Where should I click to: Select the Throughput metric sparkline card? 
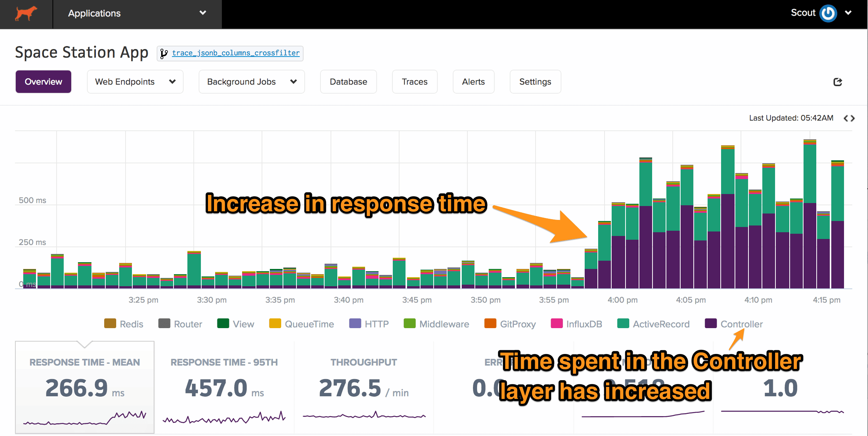tap(364, 388)
